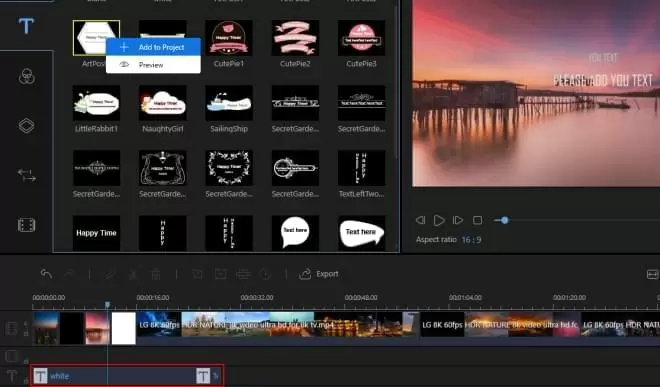This screenshot has width=660, height=387.
Task: Jump to 00:00:32.00 on the ruler
Action: coord(257,297)
